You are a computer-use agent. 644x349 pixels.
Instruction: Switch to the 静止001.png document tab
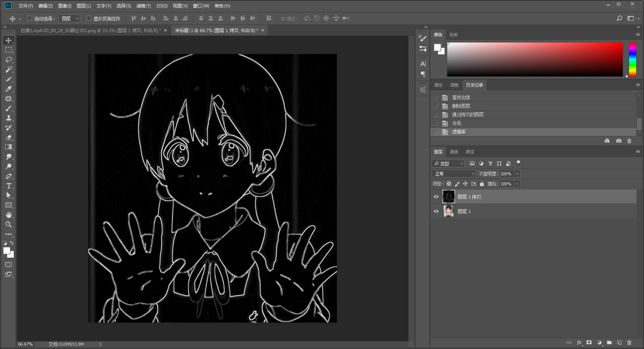click(x=91, y=30)
